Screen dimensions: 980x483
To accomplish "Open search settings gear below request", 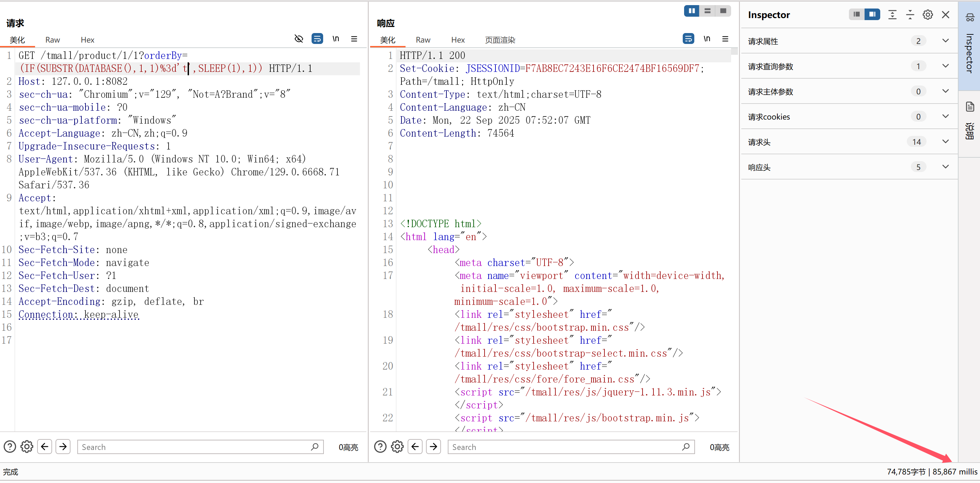I will coord(27,447).
